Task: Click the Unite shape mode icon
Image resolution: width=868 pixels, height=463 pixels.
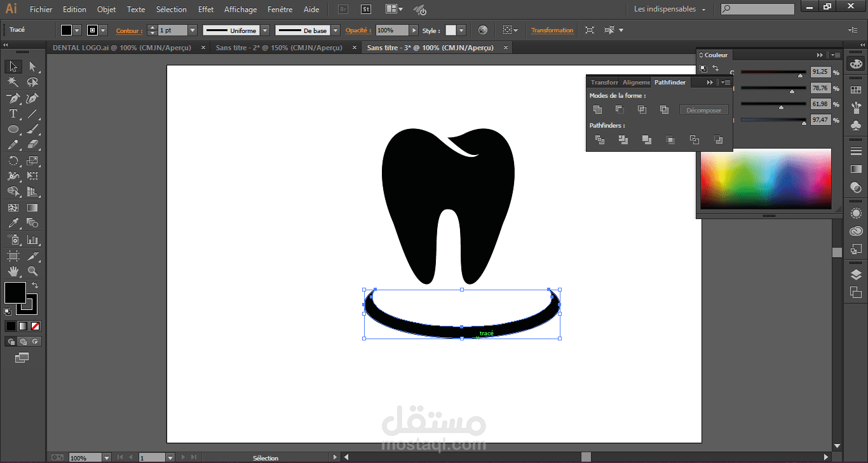Action: coord(597,110)
